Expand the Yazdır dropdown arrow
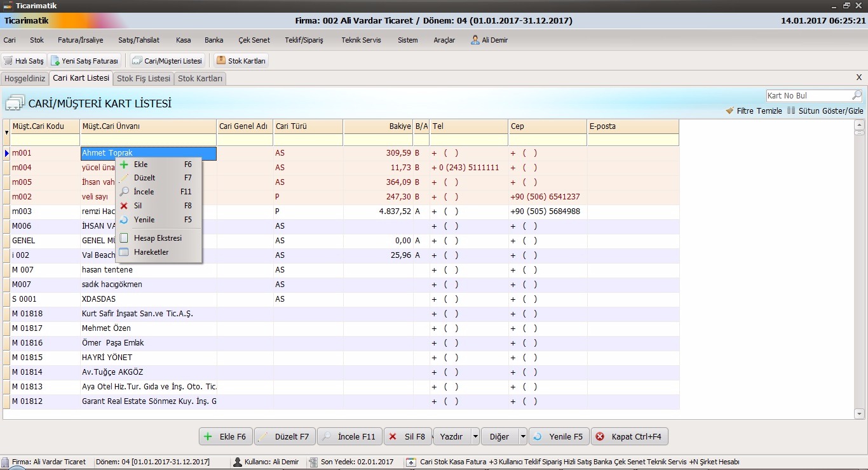 [475, 437]
